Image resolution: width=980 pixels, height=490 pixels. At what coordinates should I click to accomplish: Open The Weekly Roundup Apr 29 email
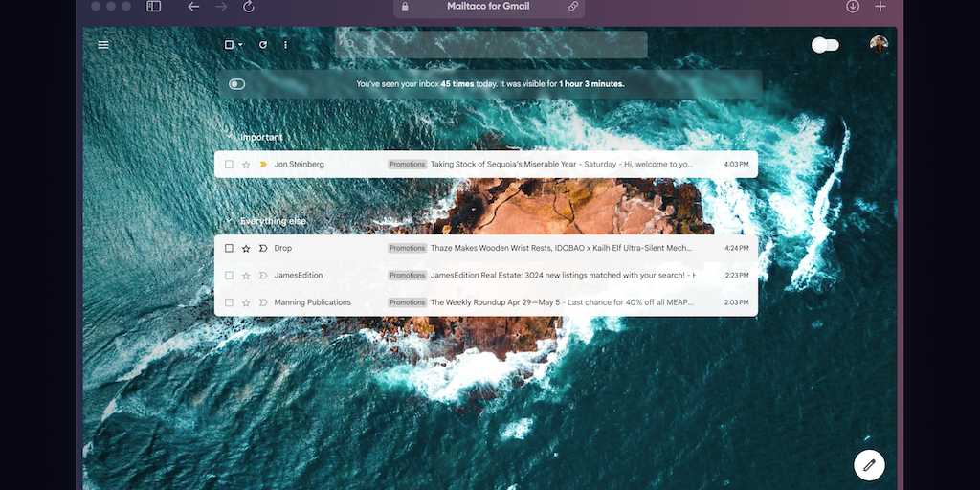[486, 302]
